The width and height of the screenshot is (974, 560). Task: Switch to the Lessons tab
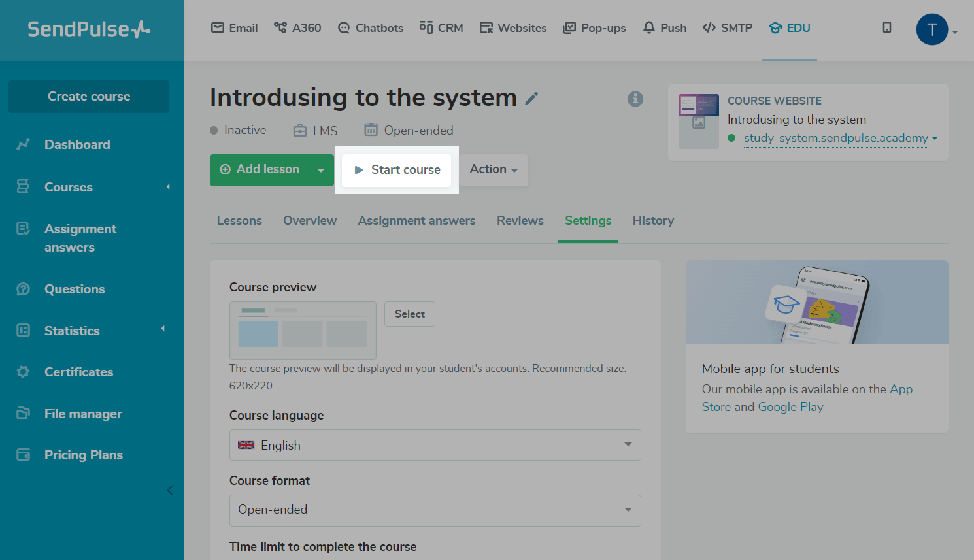coord(239,221)
